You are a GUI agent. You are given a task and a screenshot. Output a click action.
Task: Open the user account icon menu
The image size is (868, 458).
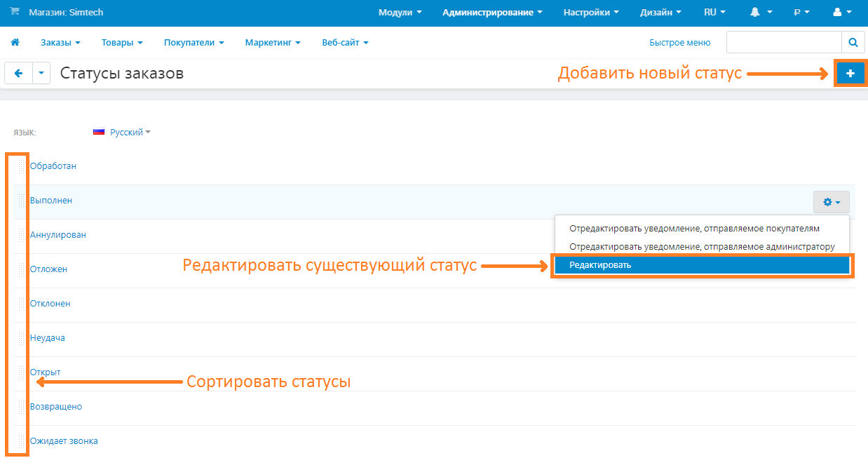841,13
